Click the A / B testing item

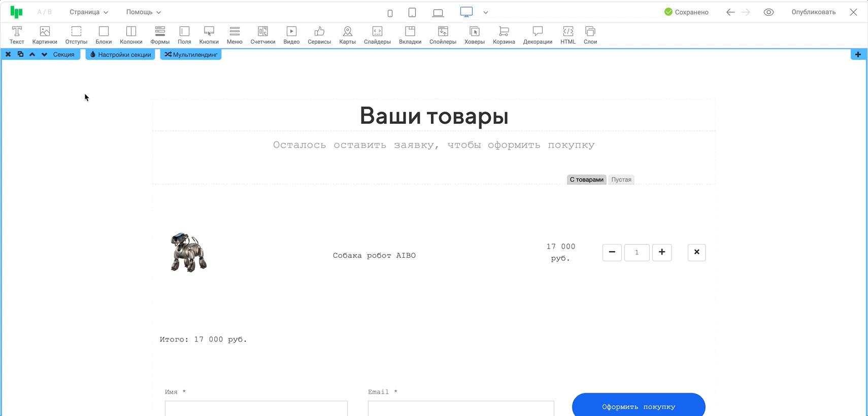[44, 12]
